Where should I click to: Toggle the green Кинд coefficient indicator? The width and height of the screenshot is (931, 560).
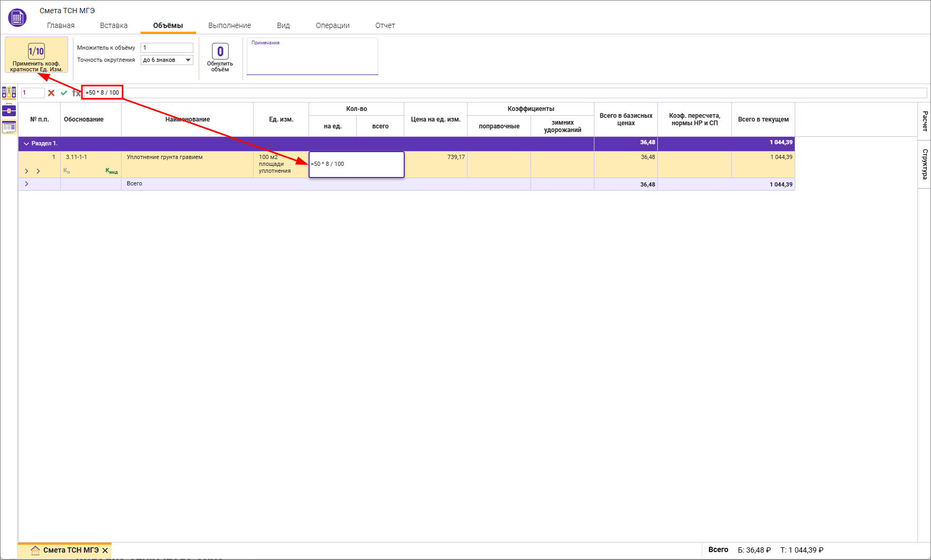[111, 171]
